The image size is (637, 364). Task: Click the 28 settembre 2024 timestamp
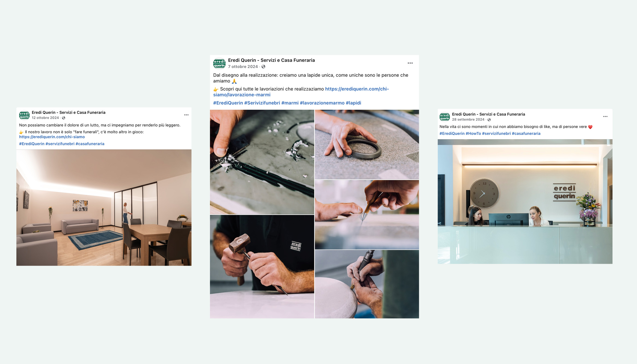(468, 120)
